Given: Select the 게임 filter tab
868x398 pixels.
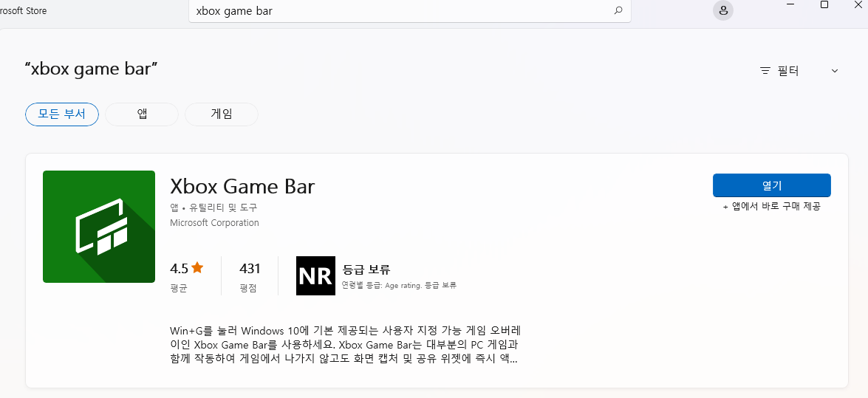Looking at the screenshot, I should (x=222, y=114).
